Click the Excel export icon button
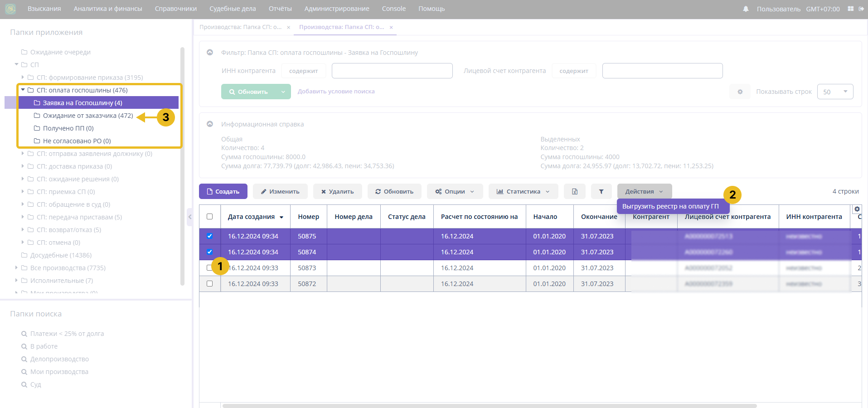This screenshot has width=868, height=408. (x=574, y=192)
